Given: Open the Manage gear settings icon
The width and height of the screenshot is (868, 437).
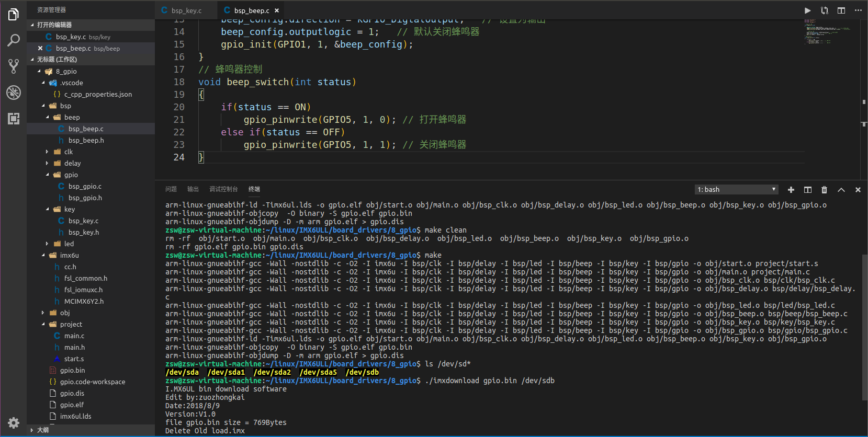Looking at the screenshot, I should click(x=14, y=422).
